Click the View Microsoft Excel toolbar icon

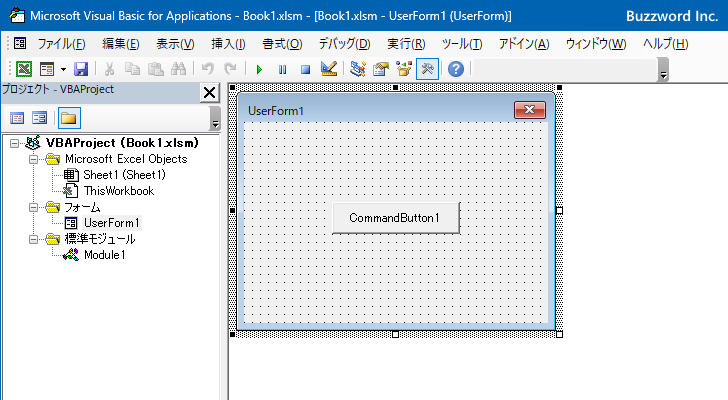click(x=24, y=69)
